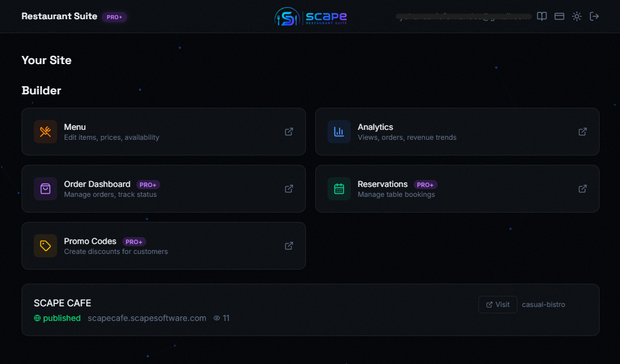Open Order Dashboard external link arrow
The width and height of the screenshot is (620, 364).
289,189
